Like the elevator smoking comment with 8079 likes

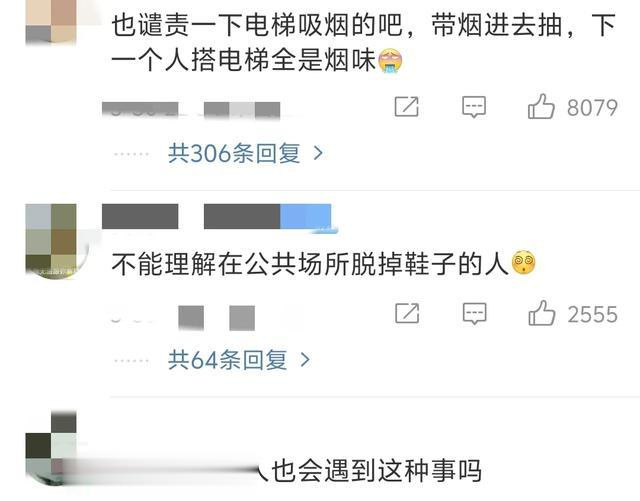coord(541,107)
